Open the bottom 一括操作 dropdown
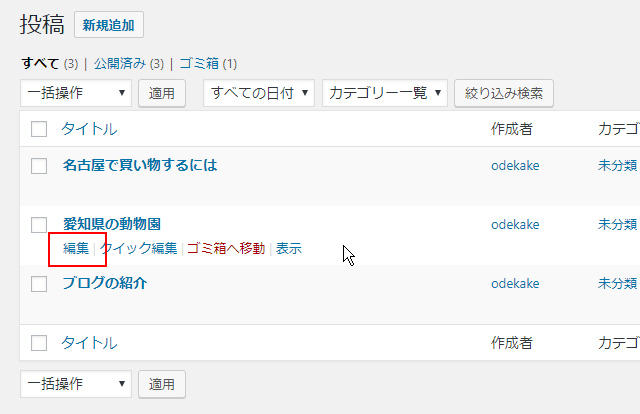The width and height of the screenshot is (640, 414). (76, 383)
